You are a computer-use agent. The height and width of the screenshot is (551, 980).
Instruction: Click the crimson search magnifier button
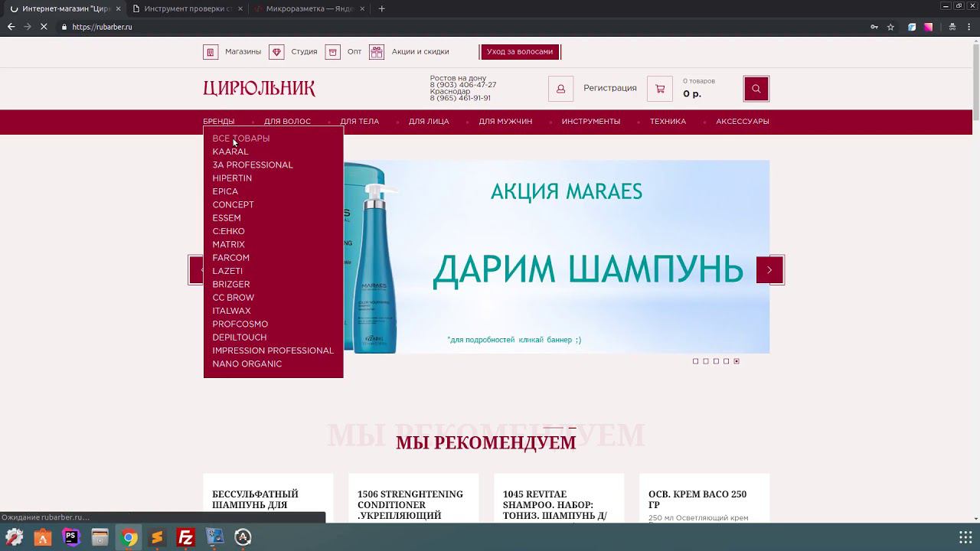point(756,89)
